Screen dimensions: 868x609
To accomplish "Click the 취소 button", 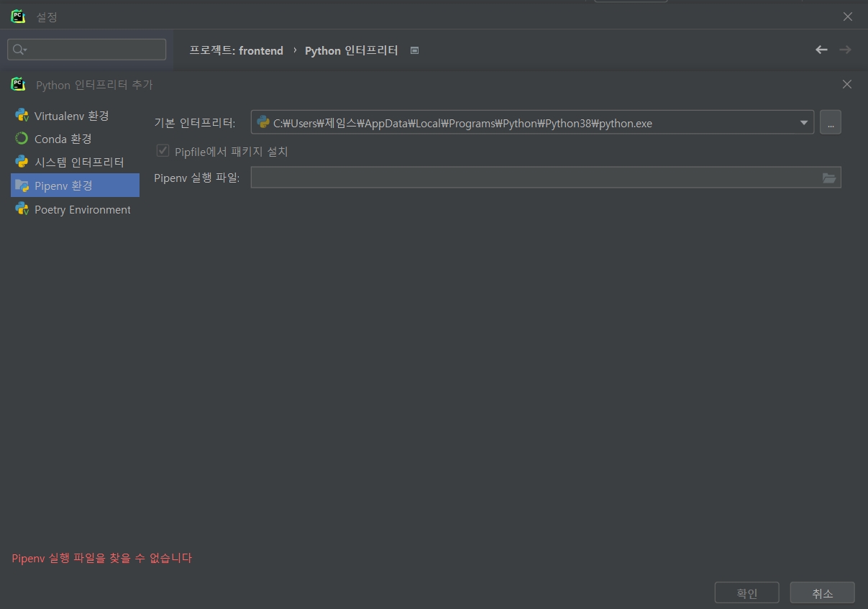I will [x=822, y=593].
